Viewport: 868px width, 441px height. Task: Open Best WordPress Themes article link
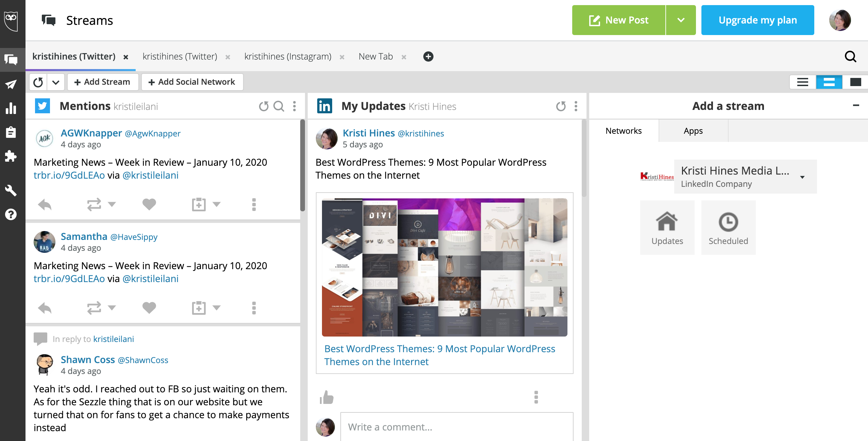click(440, 355)
